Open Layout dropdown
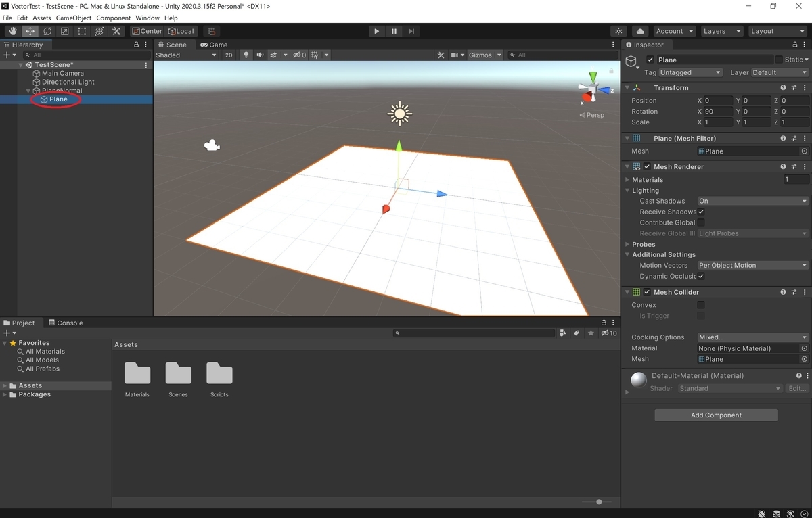 tap(777, 31)
